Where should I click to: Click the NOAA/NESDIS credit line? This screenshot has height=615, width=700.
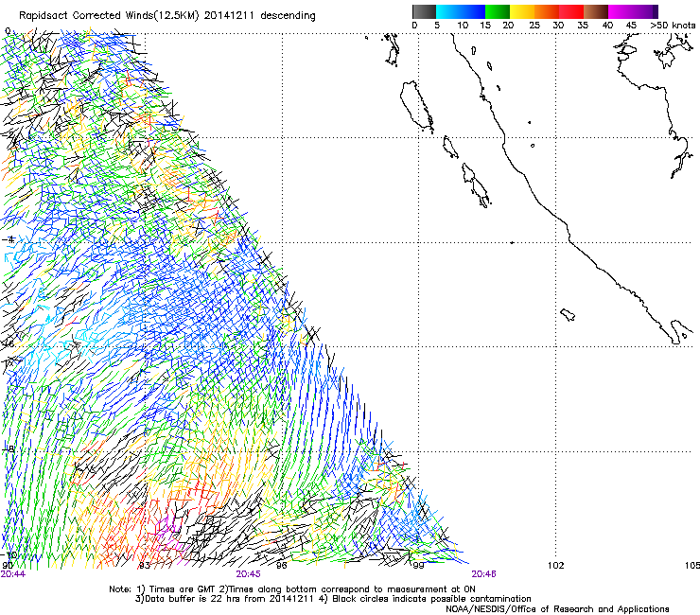(557, 609)
